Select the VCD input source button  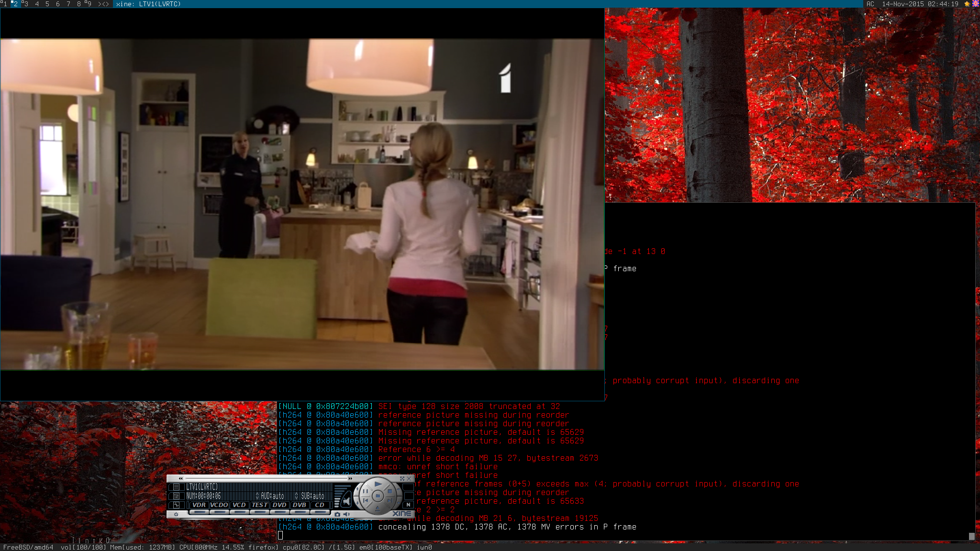tap(239, 505)
